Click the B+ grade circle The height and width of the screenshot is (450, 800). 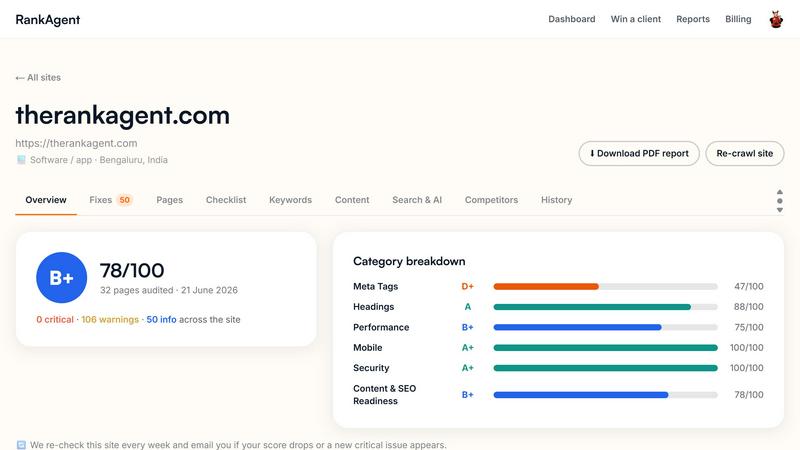pyautogui.click(x=62, y=278)
